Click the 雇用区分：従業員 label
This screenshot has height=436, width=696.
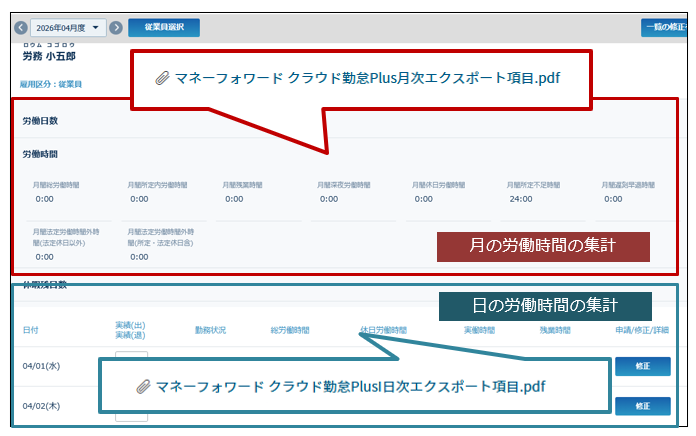point(51,84)
